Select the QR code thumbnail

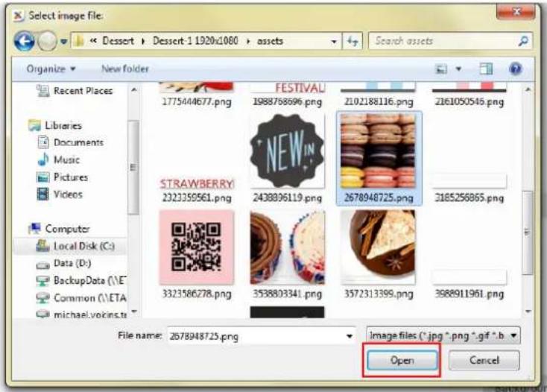tap(197, 247)
